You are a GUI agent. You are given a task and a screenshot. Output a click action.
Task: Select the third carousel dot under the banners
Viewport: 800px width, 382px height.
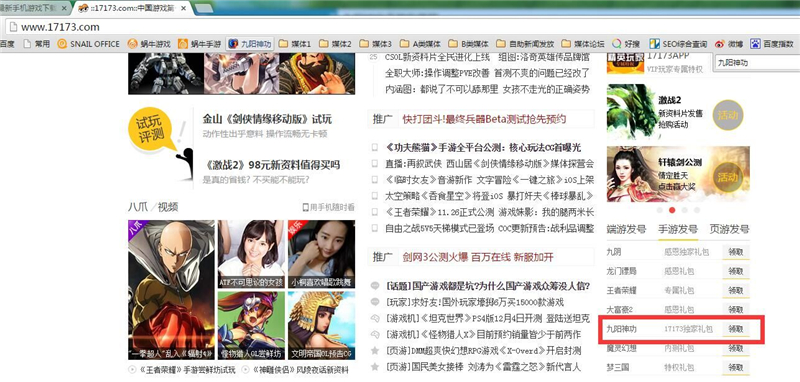click(x=685, y=210)
